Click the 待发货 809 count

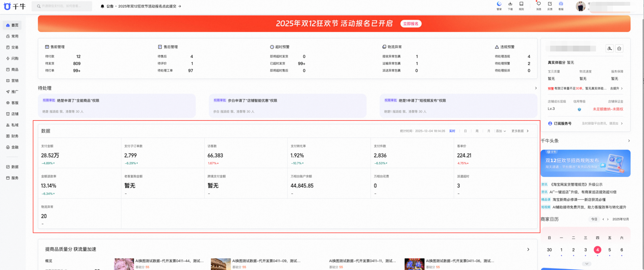coord(76,64)
